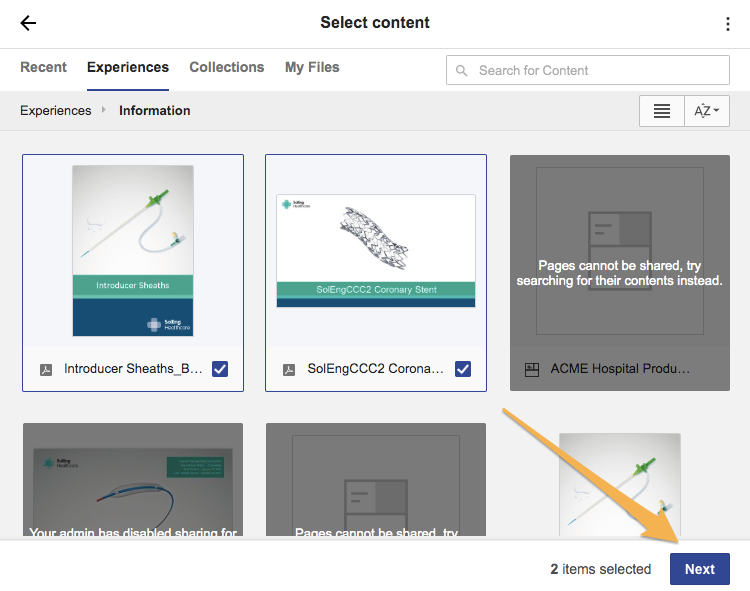Select the Experiences tab
The image size is (750, 591).
[128, 67]
